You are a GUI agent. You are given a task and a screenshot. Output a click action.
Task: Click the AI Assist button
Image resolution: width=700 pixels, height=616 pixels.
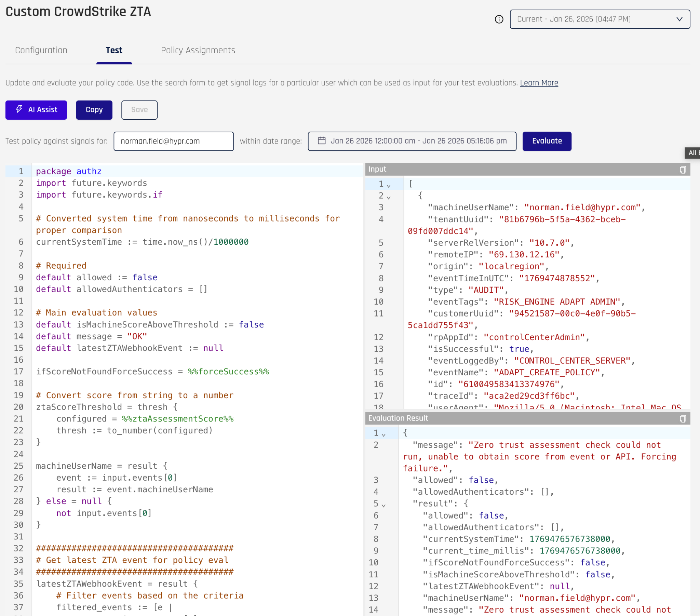(36, 110)
